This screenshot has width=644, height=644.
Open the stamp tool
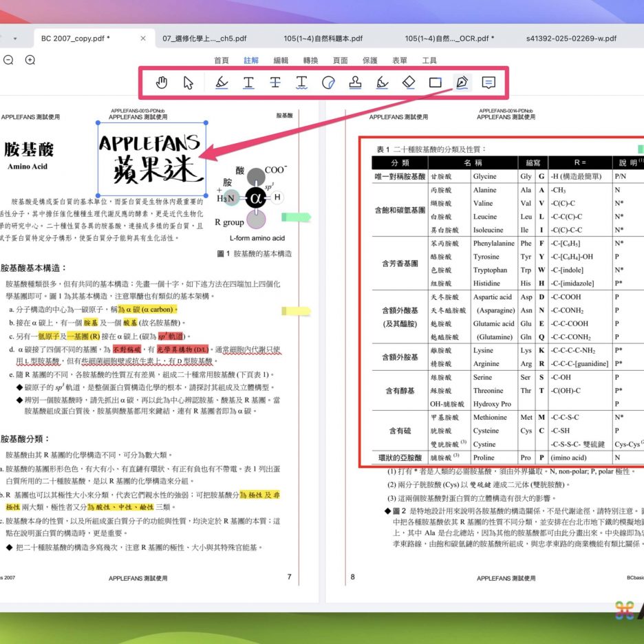pyautogui.click(x=355, y=83)
